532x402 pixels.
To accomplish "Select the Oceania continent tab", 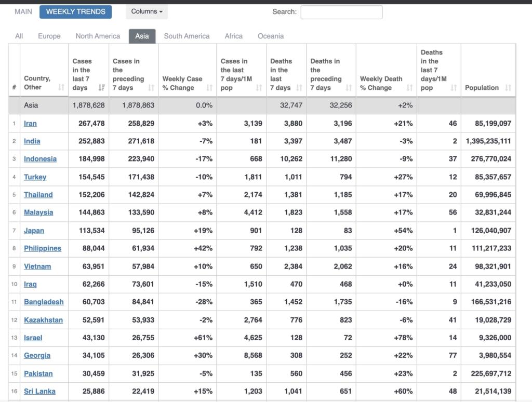I will [271, 36].
